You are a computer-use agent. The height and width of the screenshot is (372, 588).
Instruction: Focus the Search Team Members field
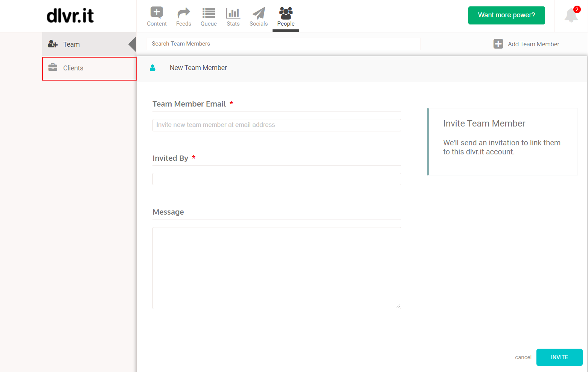[x=283, y=44]
